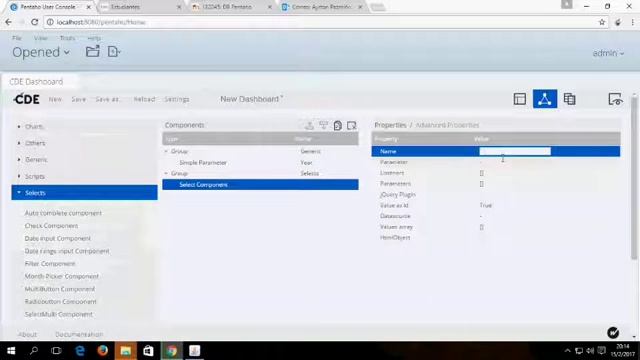This screenshot has height=360, width=640.
Task: Open the volume control in system tray
Action: 590,351
